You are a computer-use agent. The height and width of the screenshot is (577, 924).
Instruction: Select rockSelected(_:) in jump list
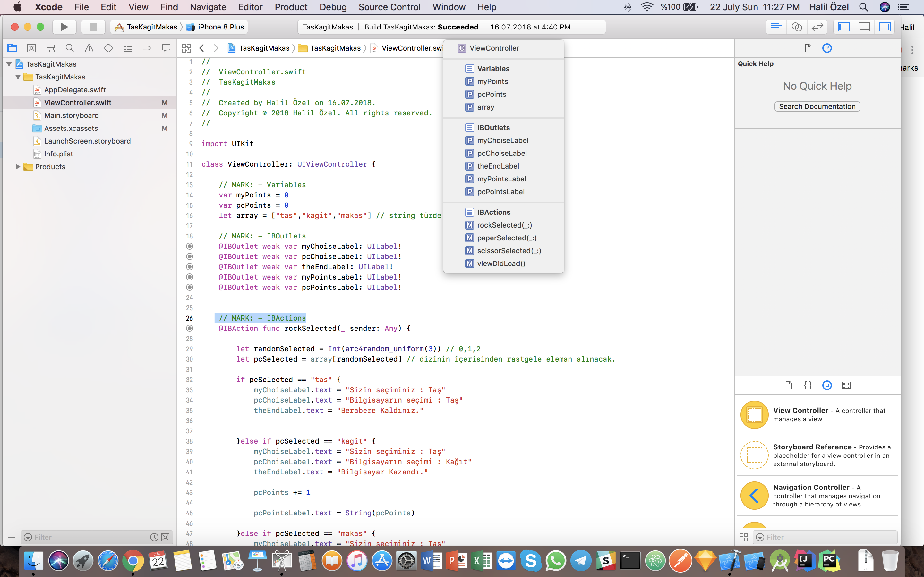click(504, 225)
